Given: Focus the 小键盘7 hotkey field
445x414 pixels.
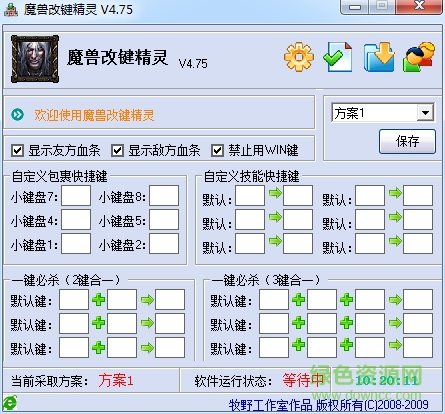Looking at the screenshot, I should (x=76, y=196).
